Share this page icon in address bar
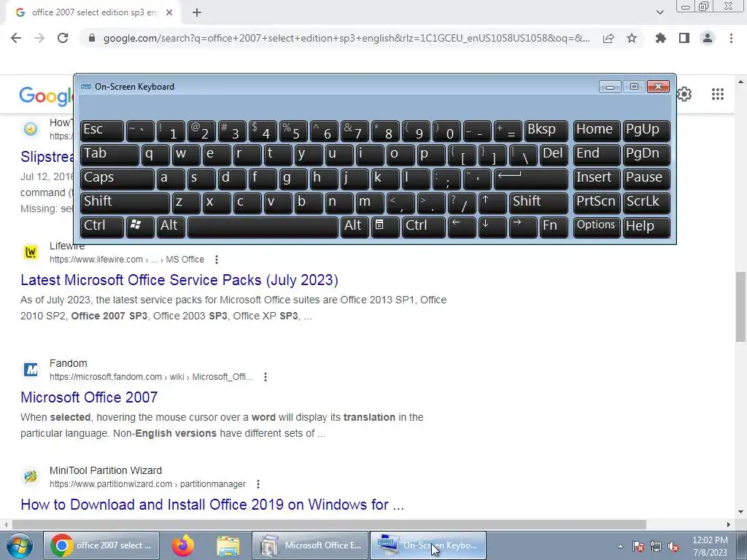 [x=608, y=38]
